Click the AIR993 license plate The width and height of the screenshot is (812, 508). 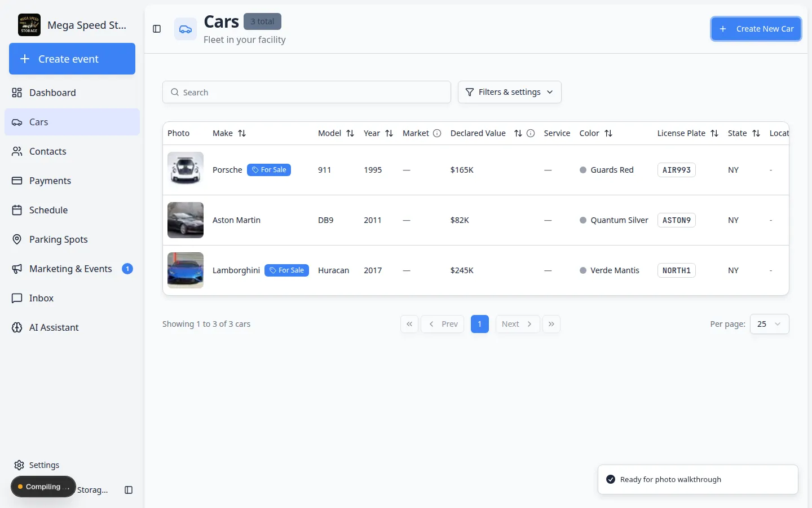click(677, 170)
